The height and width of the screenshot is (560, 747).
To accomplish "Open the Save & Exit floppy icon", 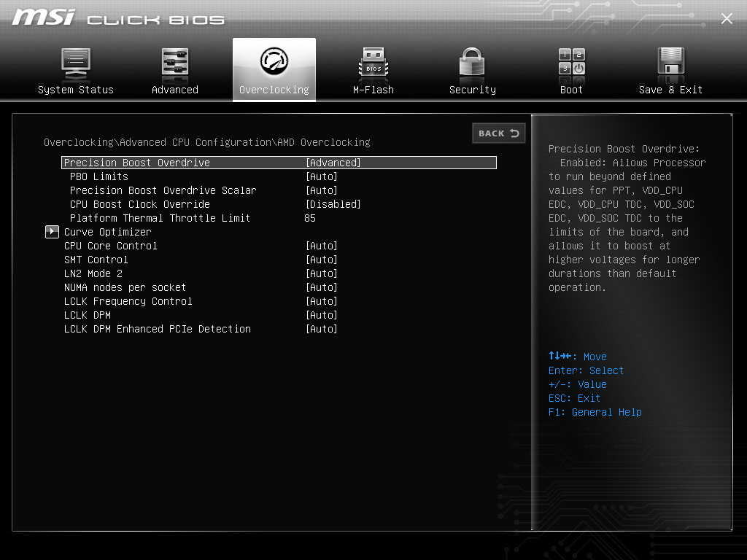I will pos(671,61).
